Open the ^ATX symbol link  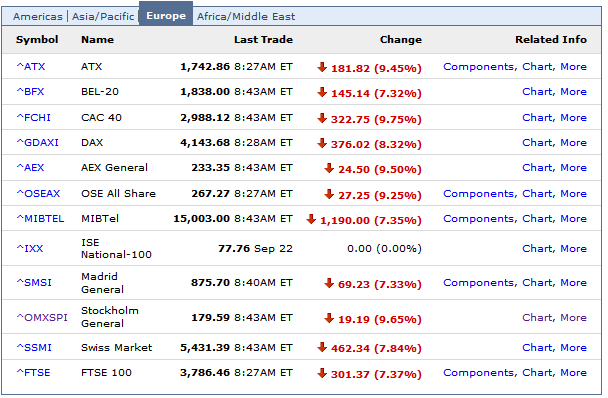[x=31, y=67]
